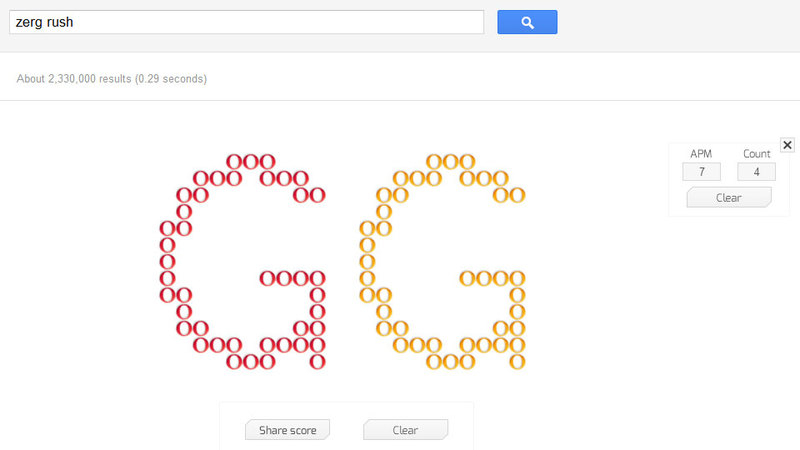Click rightmost red O of the red G's crossbar

click(x=317, y=279)
